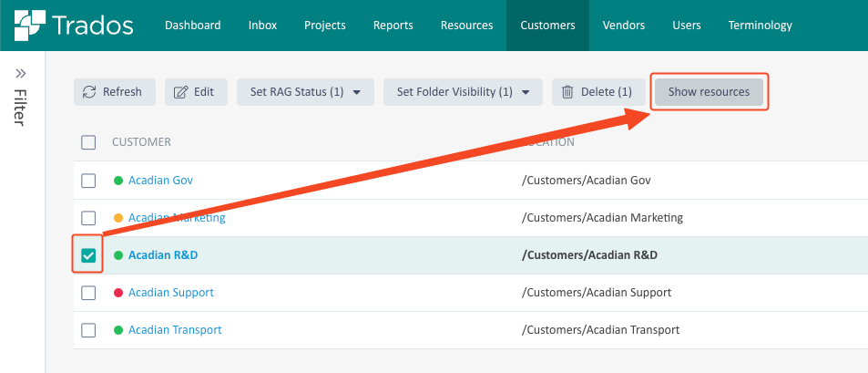
Task: Open the Acadian Marketing customer link
Action: [x=177, y=218]
